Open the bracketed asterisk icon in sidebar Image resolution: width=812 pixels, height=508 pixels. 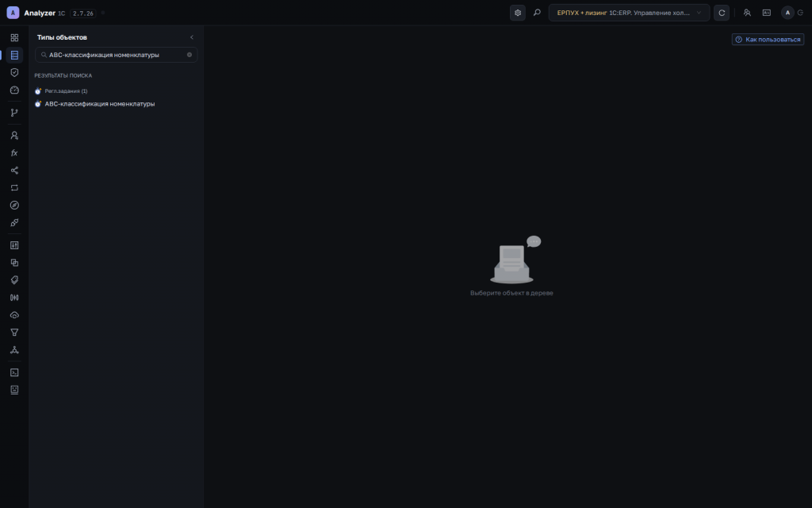click(14, 298)
